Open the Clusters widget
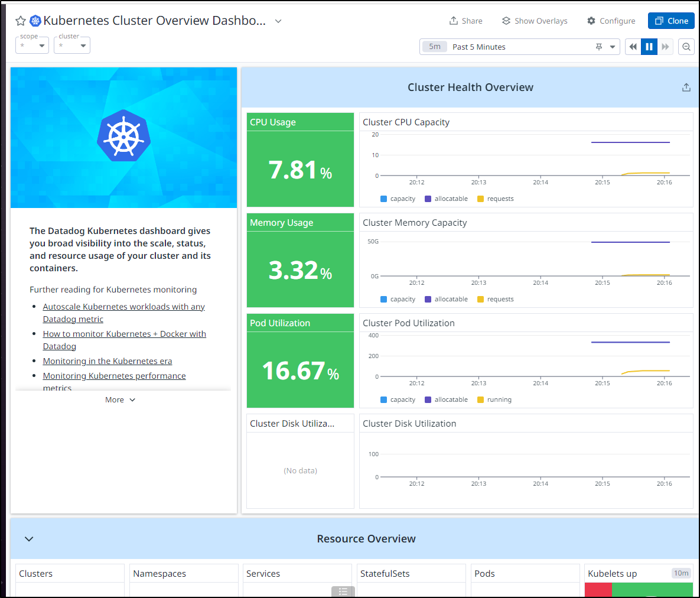 pos(70,580)
